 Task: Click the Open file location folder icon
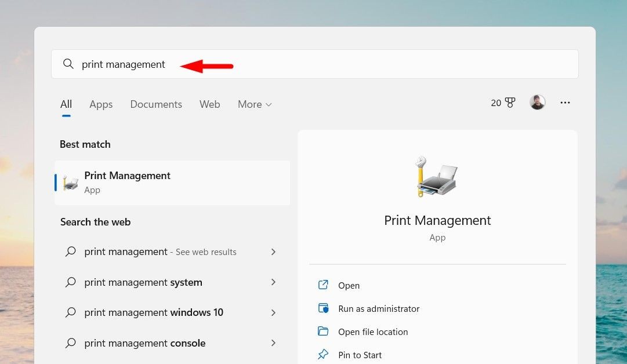(x=323, y=331)
